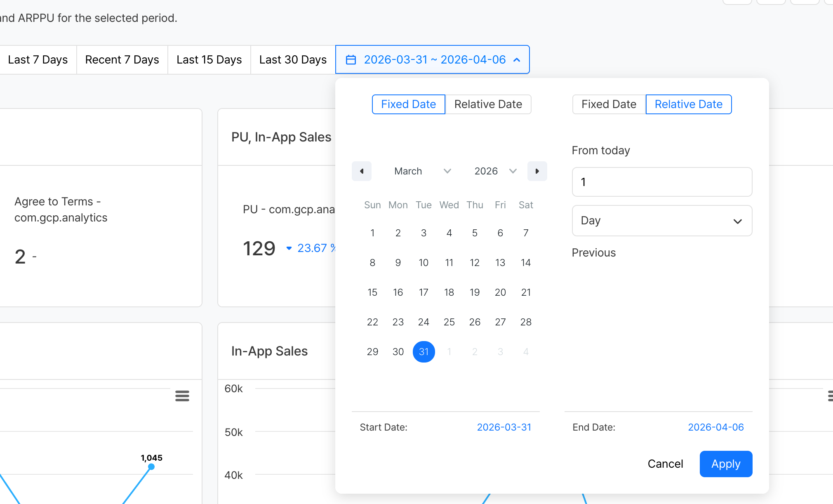Pick March 15 on the calendar
Image resolution: width=833 pixels, height=504 pixels.
coord(372,292)
